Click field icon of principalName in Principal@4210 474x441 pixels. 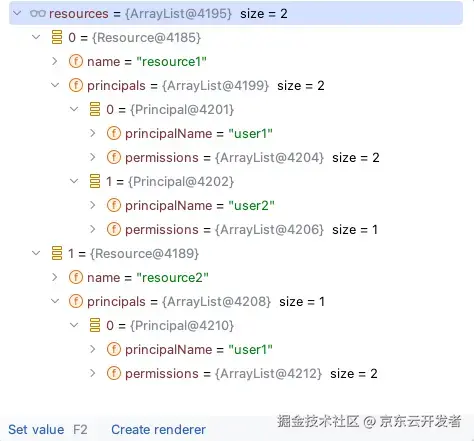pyautogui.click(x=114, y=349)
